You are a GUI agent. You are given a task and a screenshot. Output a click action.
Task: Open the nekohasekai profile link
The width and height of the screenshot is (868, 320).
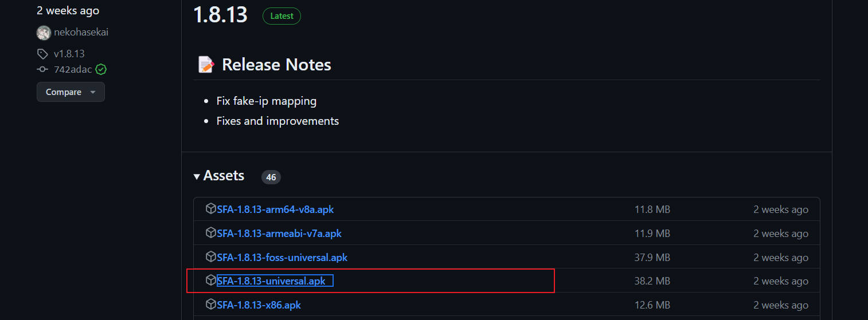[81, 32]
